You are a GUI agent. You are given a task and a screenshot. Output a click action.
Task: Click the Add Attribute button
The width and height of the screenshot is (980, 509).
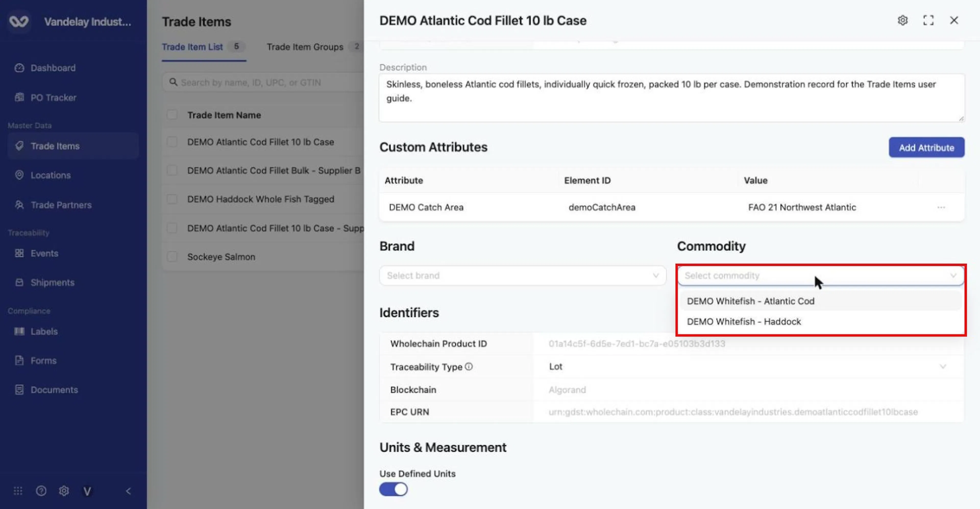pyautogui.click(x=926, y=147)
